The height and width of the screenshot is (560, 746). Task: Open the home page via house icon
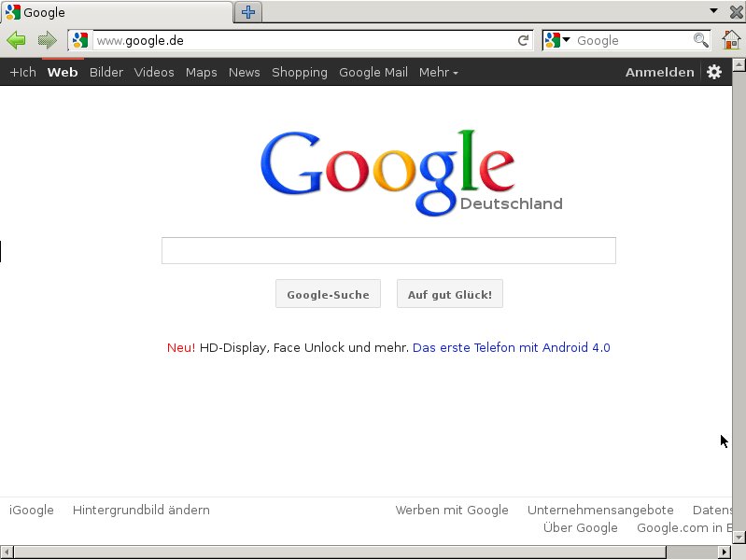(731, 40)
